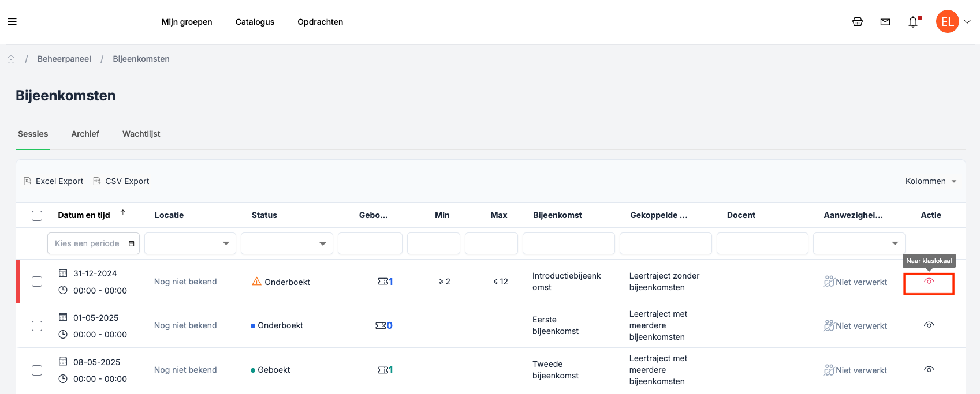Click the home breadcrumb icon
The image size is (980, 394).
coord(11,59)
